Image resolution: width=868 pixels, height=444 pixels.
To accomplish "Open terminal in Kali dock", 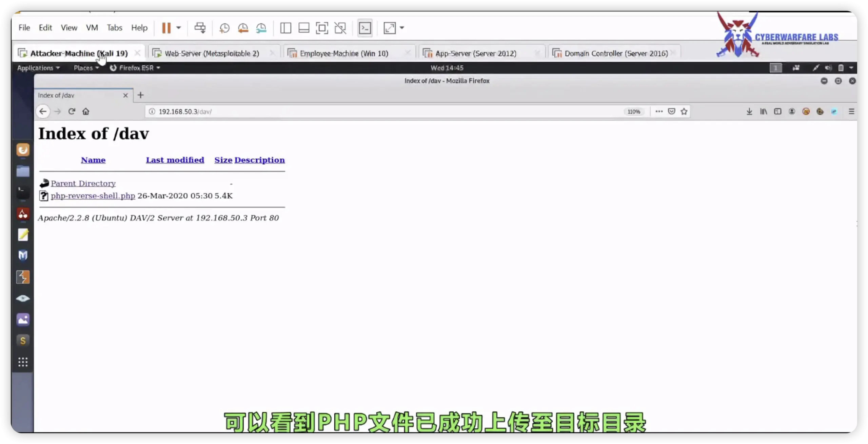I will click(x=23, y=192).
